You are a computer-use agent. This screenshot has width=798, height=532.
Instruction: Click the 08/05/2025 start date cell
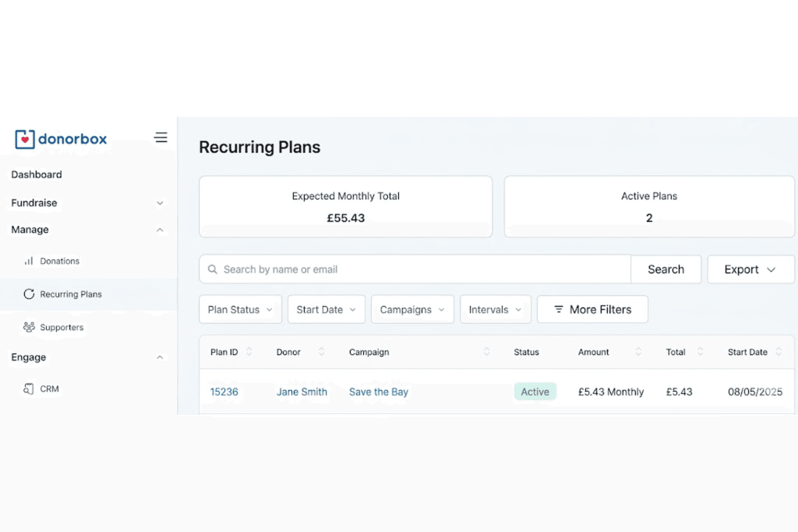(x=755, y=392)
